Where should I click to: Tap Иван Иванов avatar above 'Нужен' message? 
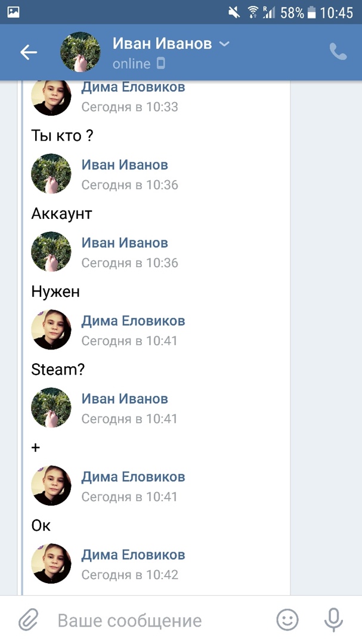pos(51,252)
